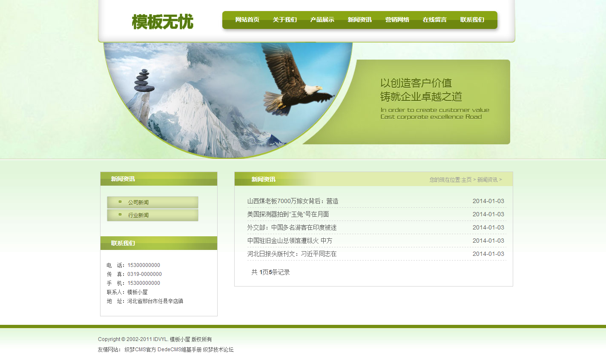
Task: Click 在线留言 in navigation bar
Action: [x=434, y=20]
